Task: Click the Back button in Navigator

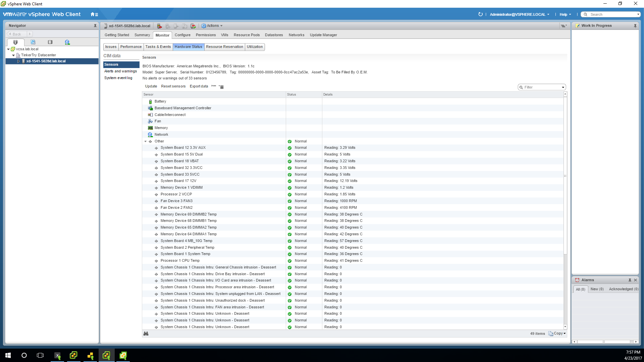Action: (x=16, y=34)
